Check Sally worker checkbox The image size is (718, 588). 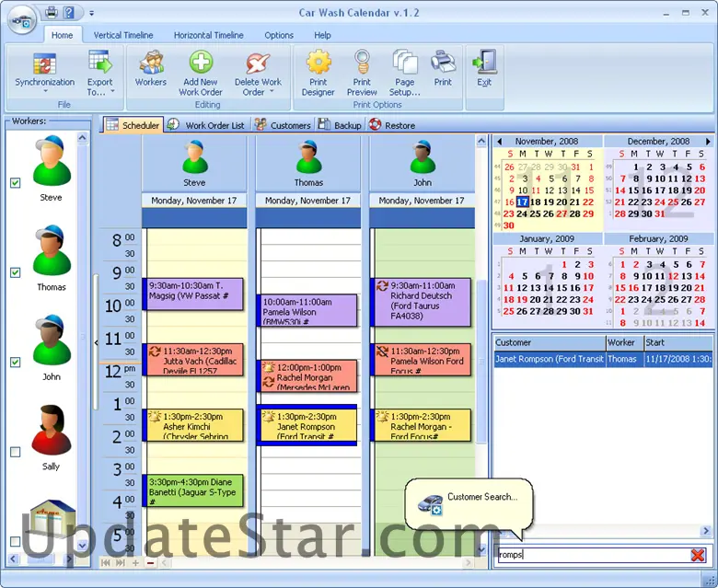pos(15,452)
